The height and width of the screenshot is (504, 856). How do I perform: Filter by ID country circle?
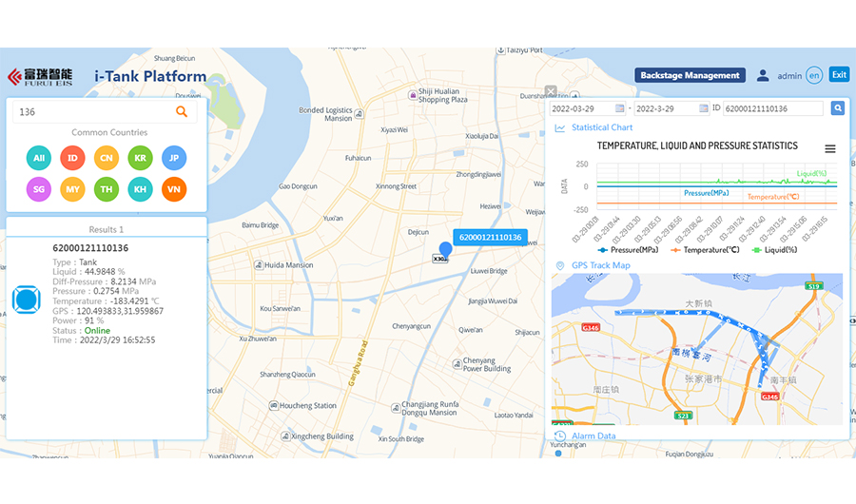(72, 158)
